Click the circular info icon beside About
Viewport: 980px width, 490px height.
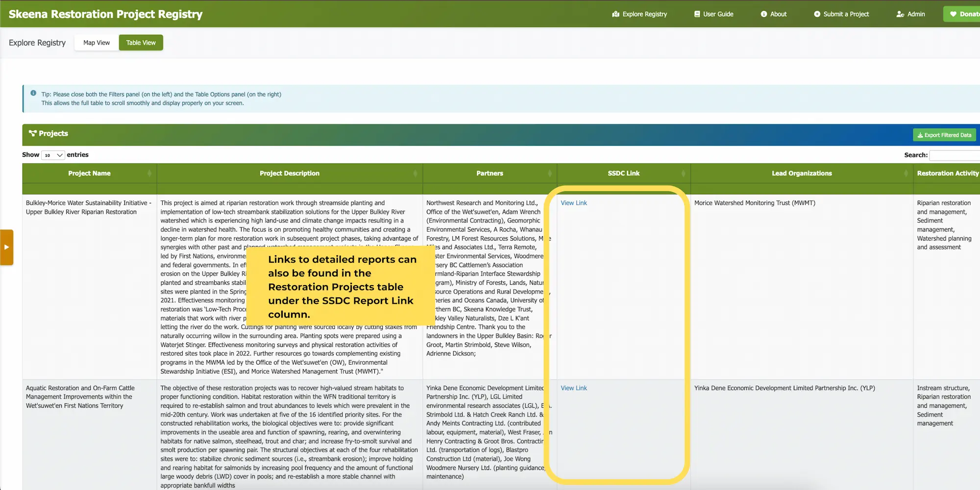coord(763,14)
